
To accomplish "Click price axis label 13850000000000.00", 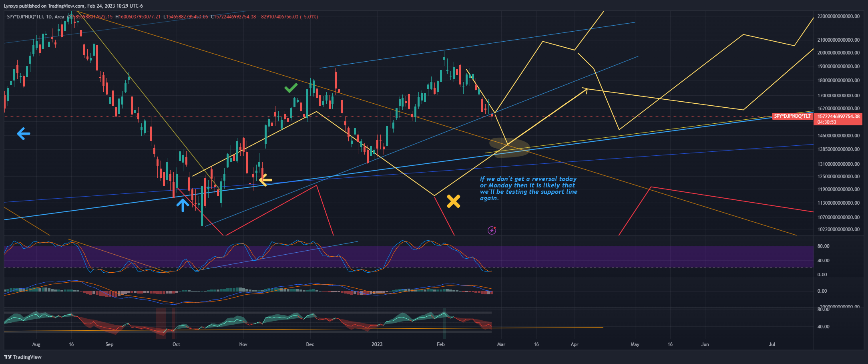I will [838, 149].
